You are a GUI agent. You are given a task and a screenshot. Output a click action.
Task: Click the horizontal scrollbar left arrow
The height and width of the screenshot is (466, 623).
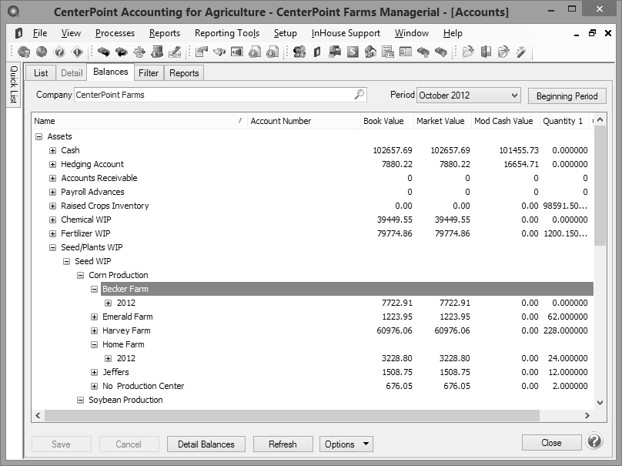pos(38,416)
